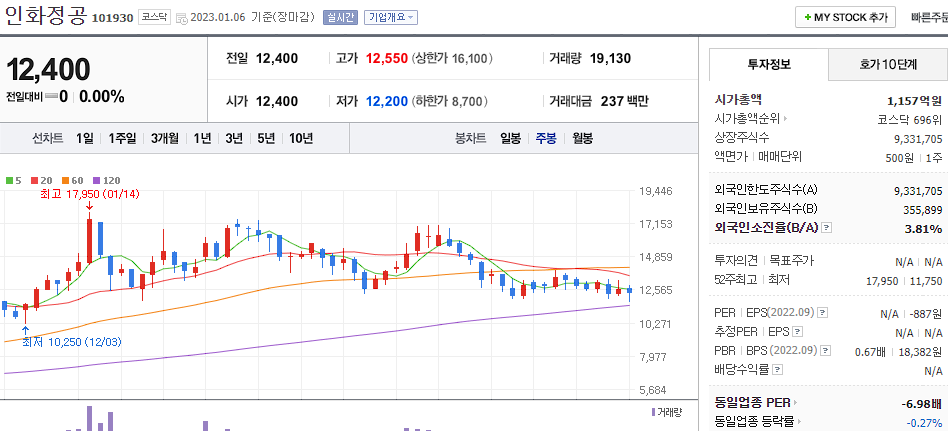Click 52주최고 value 17,950
The image size is (948, 431).
pos(883,281)
